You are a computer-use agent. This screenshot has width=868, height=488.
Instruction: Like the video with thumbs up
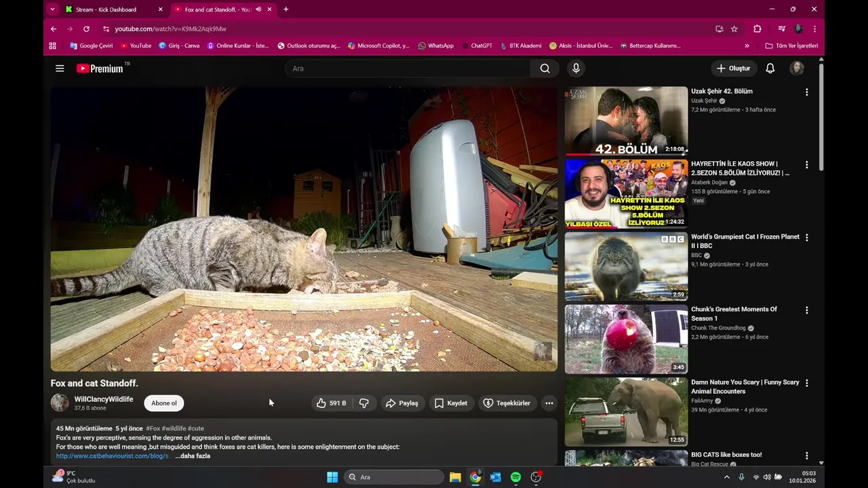pos(332,403)
